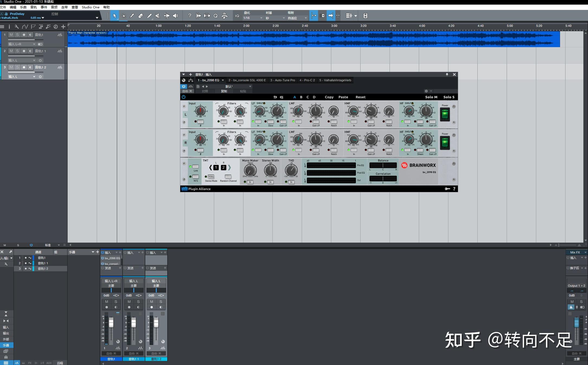The height and width of the screenshot is (365, 588).
Task: Toggle the L channel green Power switch
Action: pyautogui.click(x=445, y=115)
